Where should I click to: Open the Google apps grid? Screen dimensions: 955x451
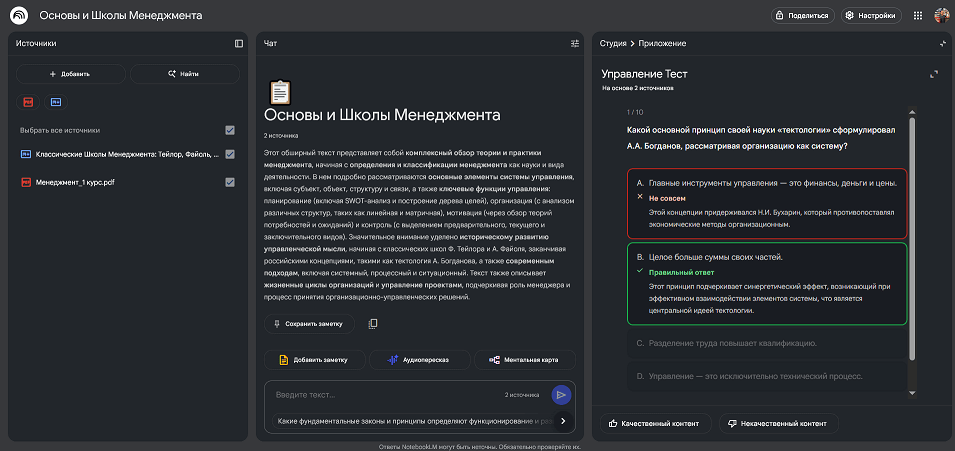918,16
